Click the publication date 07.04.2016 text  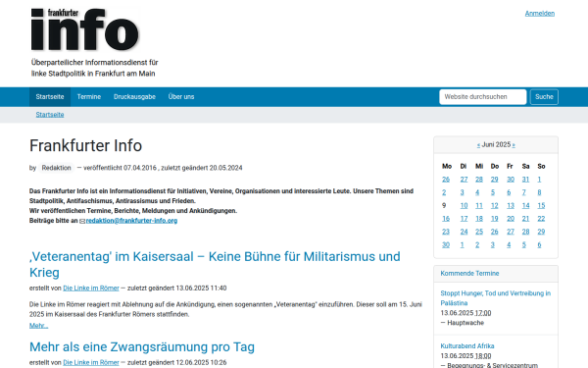[x=140, y=168]
